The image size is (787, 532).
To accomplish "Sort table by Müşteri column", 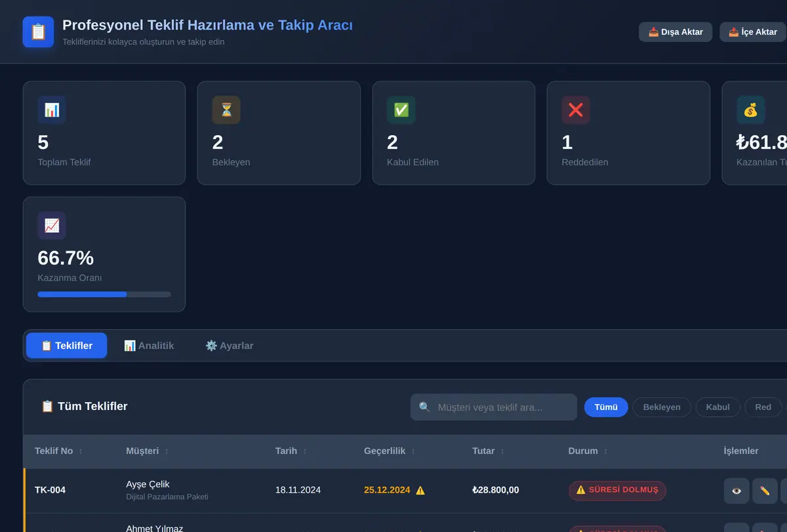I will tap(148, 451).
